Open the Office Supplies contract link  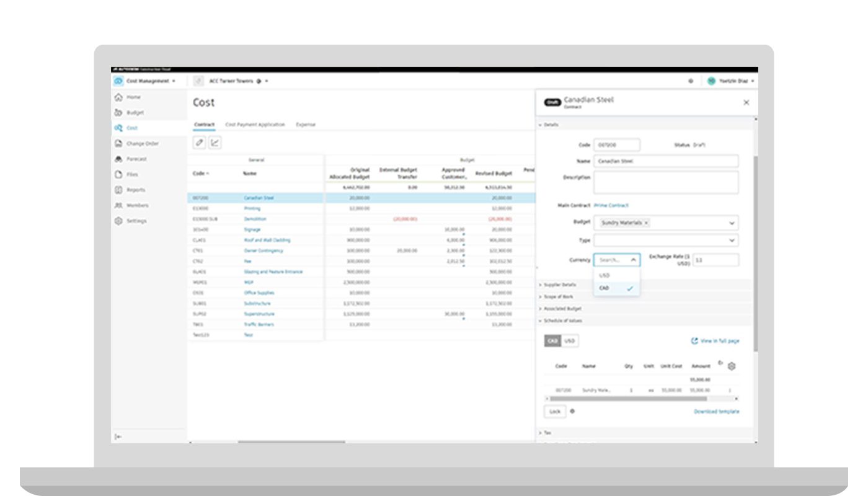click(259, 293)
